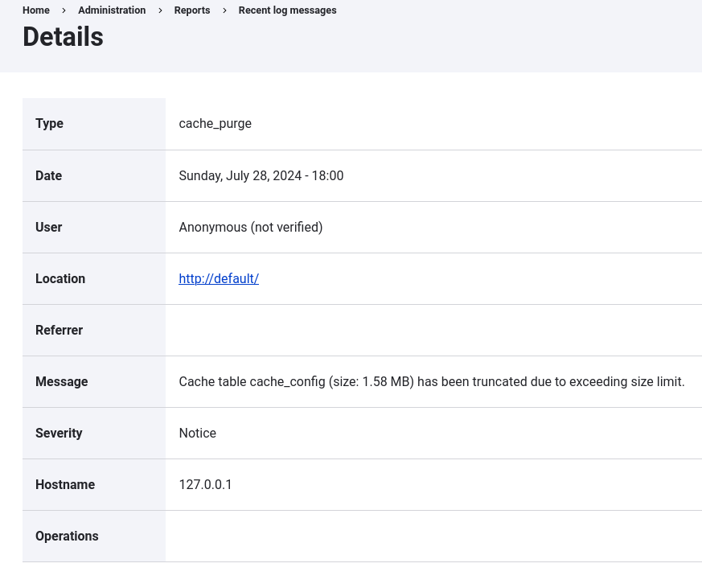Click the chevron after Reports breadcrumb
Image resolution: width=702 pixels, height=588 pixels.
pos(224,10)
